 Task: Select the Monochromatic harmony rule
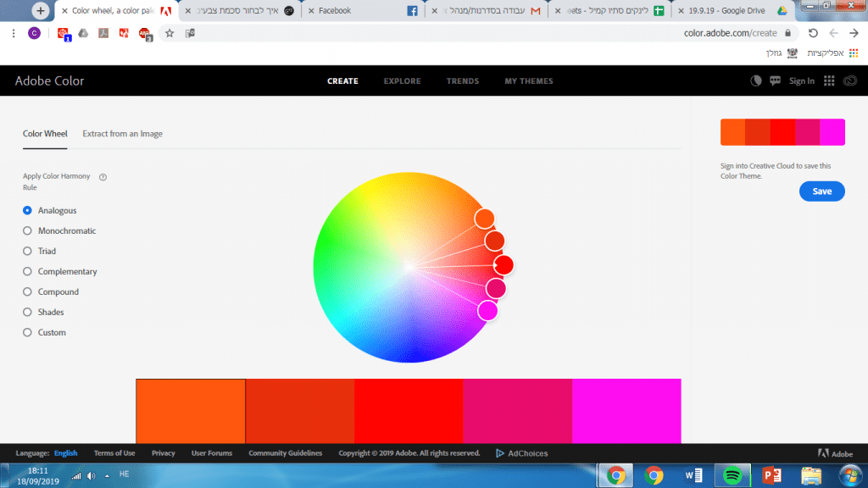coord(27,230)
